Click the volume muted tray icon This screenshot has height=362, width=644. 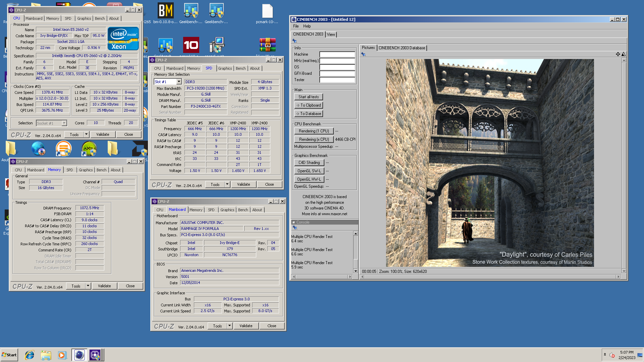coord(612,355)
